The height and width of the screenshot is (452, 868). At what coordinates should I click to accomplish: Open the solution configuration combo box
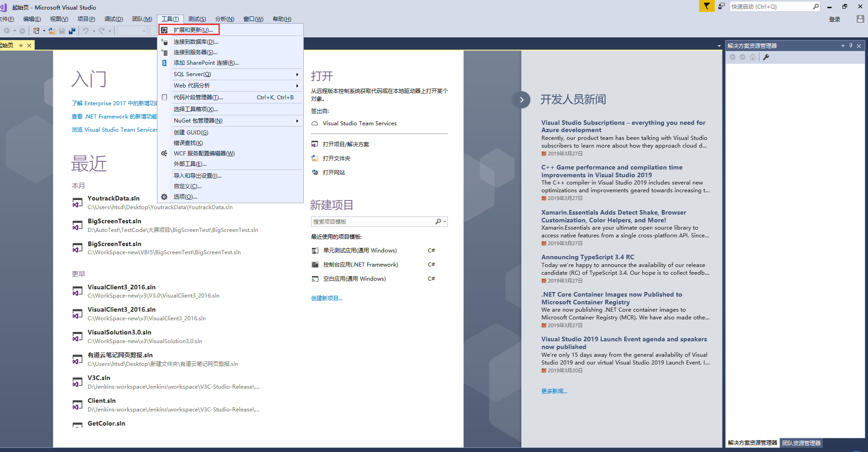[132, 31]
